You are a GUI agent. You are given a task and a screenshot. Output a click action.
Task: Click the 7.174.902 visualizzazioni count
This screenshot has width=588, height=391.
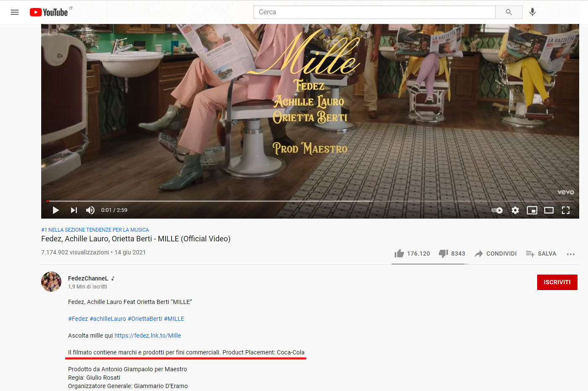coord(75,252)
